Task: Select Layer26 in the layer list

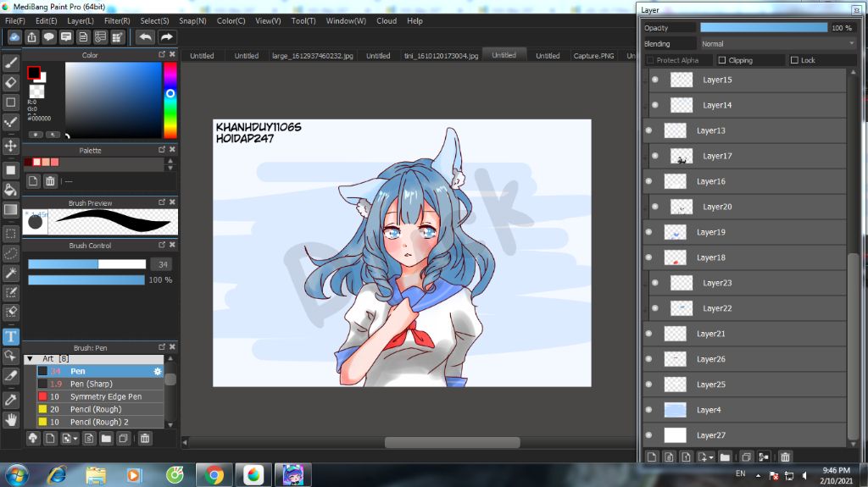Action: 744,359
